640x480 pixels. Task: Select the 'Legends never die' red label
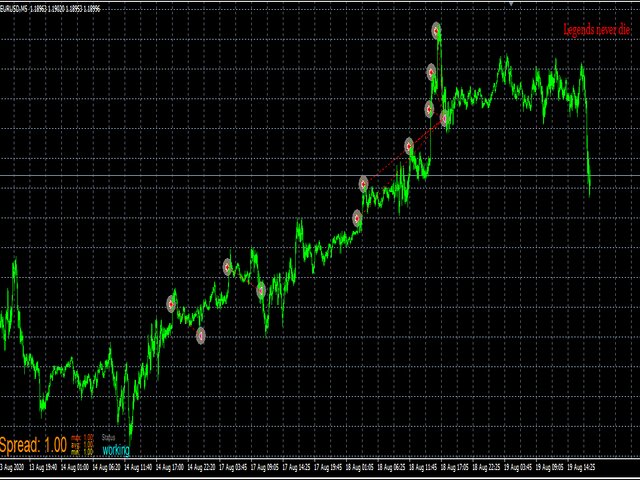click(x=596, y=30)
